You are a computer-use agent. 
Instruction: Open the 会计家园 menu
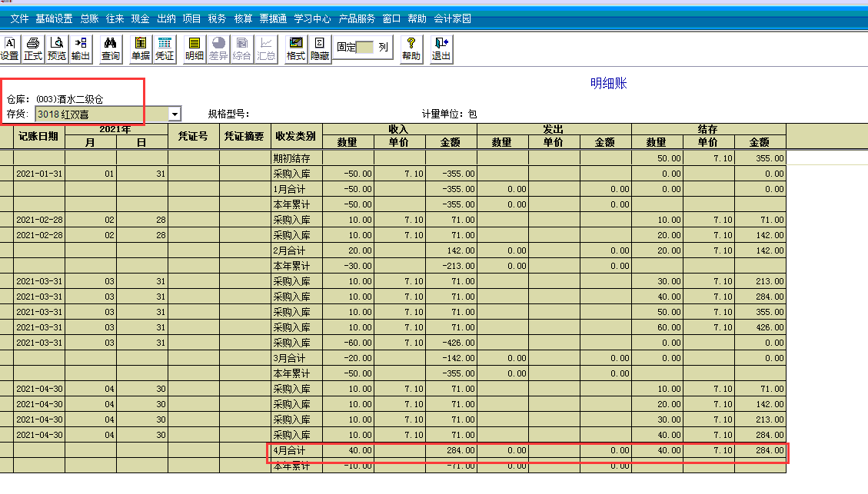[x=452, y=18]
